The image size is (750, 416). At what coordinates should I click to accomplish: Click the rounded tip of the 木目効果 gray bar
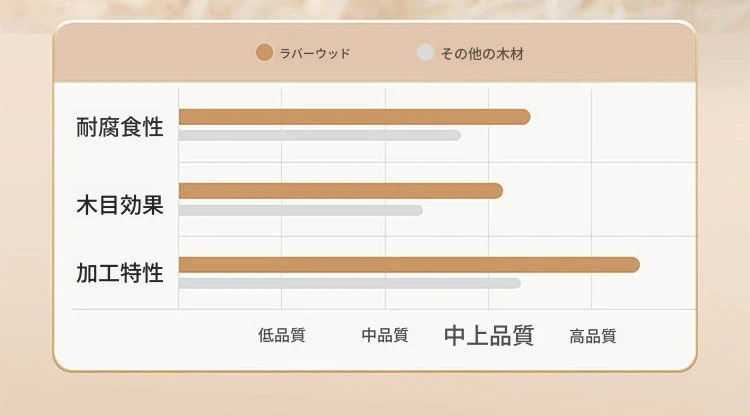(418, 210)
